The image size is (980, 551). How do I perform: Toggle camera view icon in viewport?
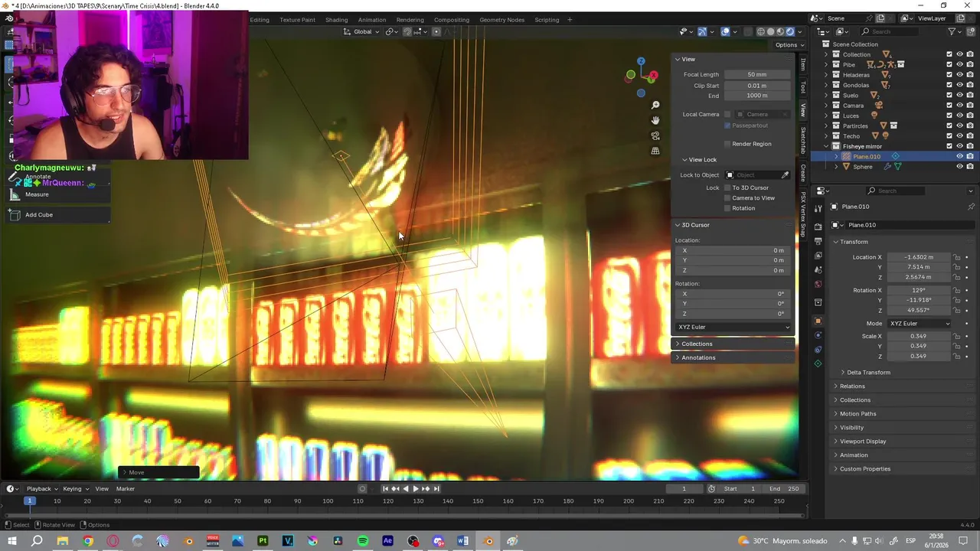655,135
